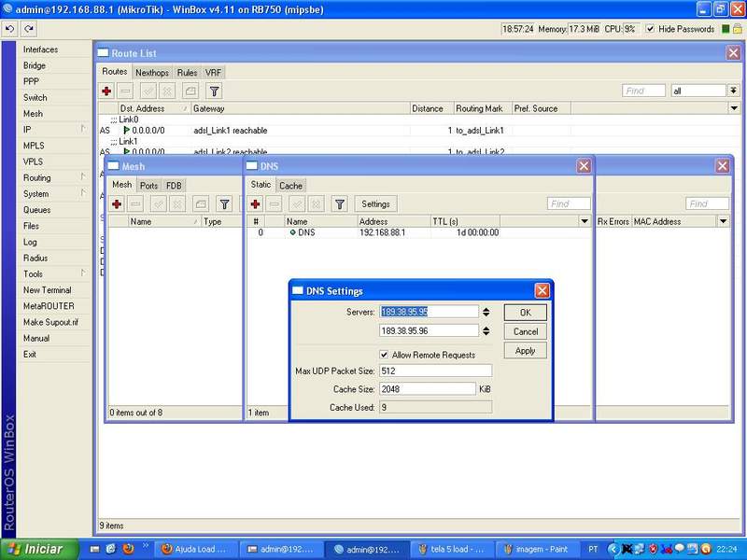This screenshot has width=747, height=560.
Task: Click first server field 189.38.95.95
Action: click(429, 312)
